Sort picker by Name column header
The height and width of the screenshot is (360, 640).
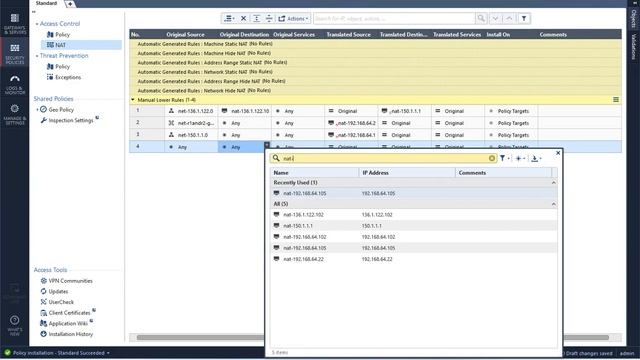coord(314,173)
